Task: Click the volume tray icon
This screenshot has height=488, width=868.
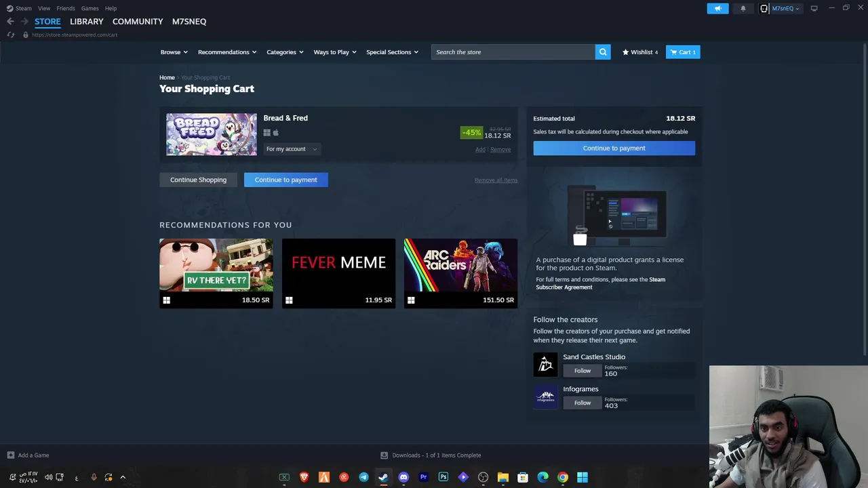Action: point(49,477)
